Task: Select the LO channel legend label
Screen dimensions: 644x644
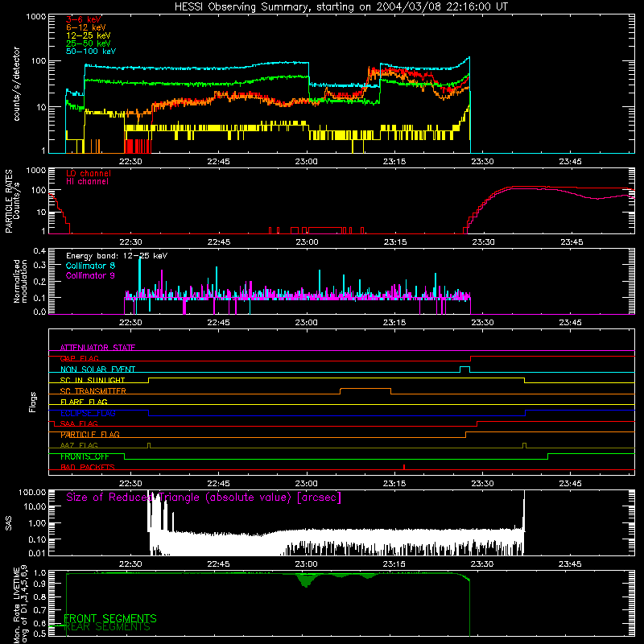Action: pyautogui.click(x=89, y=173)
